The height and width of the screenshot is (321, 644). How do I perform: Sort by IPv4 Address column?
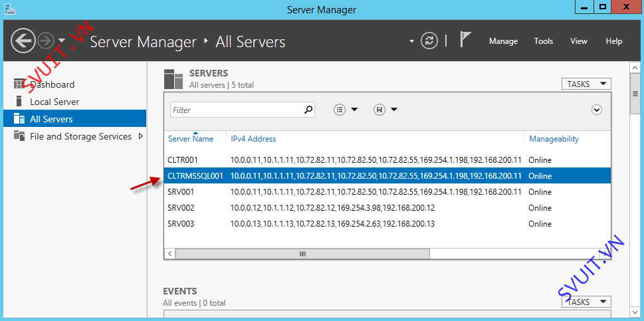click(x=253, y=139)
